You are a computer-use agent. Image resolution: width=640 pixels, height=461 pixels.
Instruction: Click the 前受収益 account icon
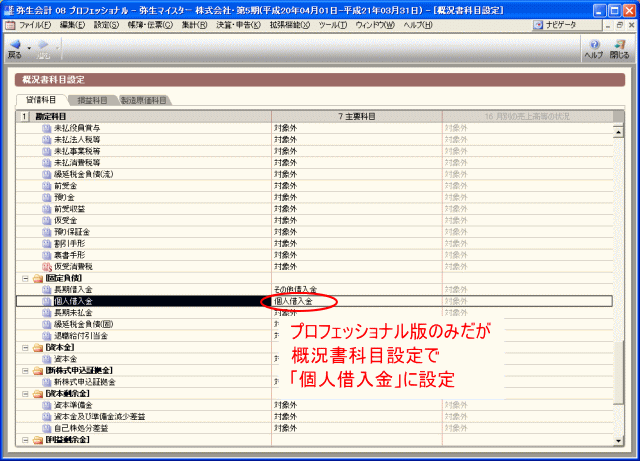coord(47,209)
